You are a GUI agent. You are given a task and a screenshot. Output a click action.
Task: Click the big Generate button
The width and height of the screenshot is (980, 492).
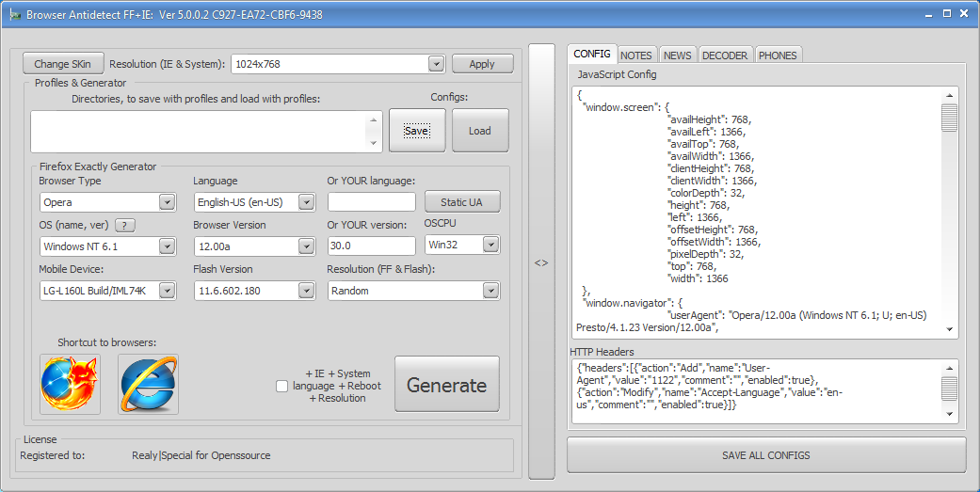coord(447,385)
